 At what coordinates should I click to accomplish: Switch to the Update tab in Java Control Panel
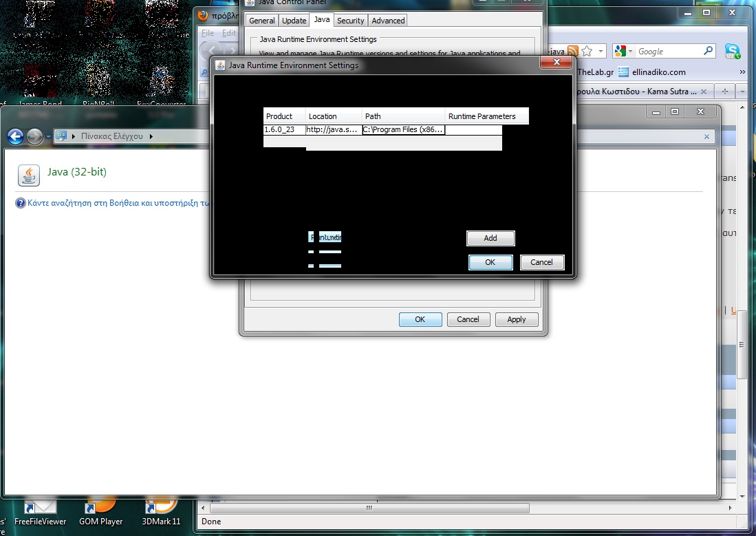294,20
